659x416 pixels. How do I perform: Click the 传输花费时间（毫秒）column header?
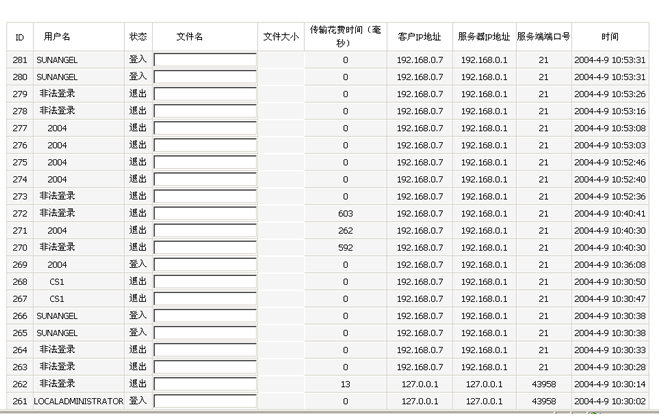coord(345,37)
